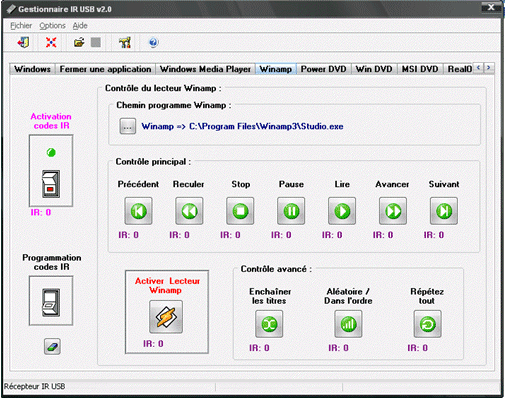Click the Lire play button
The image size is (505, 398).
pos(342,211)
